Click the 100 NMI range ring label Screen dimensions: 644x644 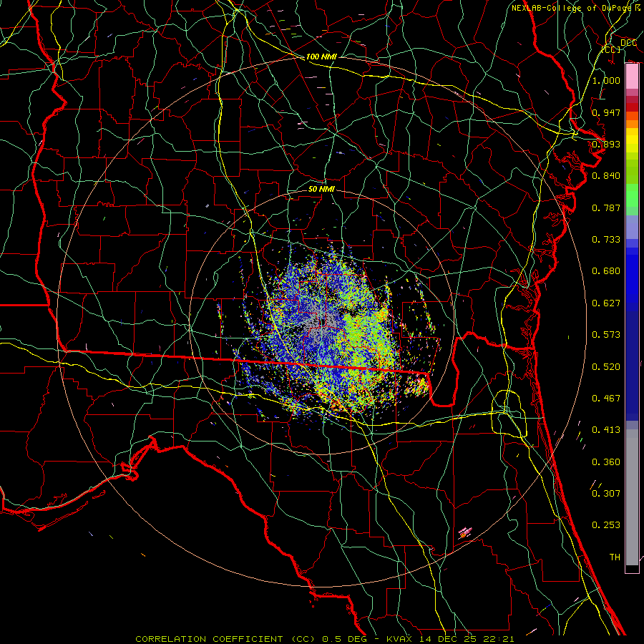point(321,57)
